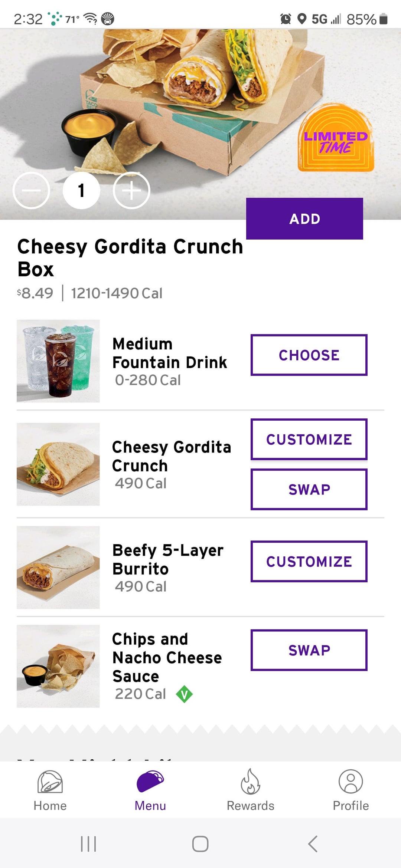Choose a Medium Fountain Drink

click(x=309, y=355)
